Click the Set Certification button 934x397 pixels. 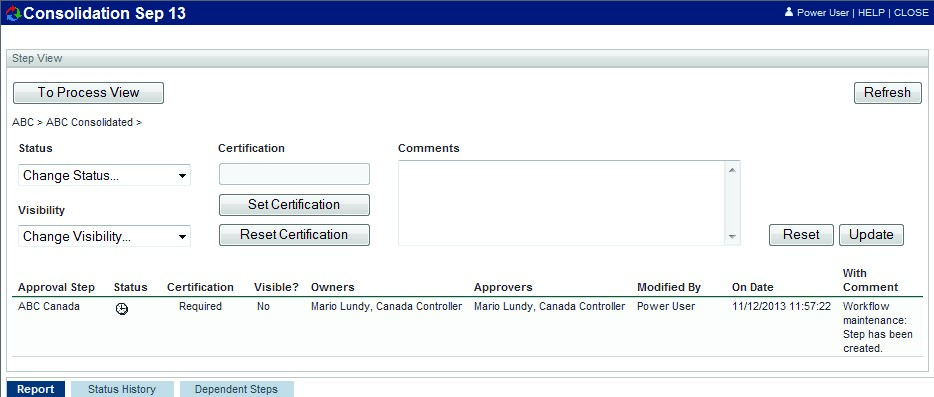(294, 204)
